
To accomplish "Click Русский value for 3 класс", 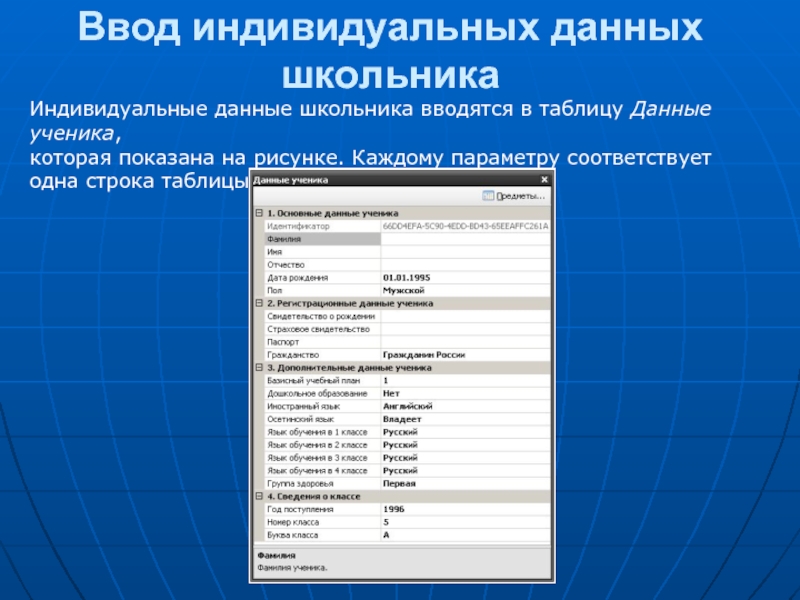I will (x=400, y=458).
